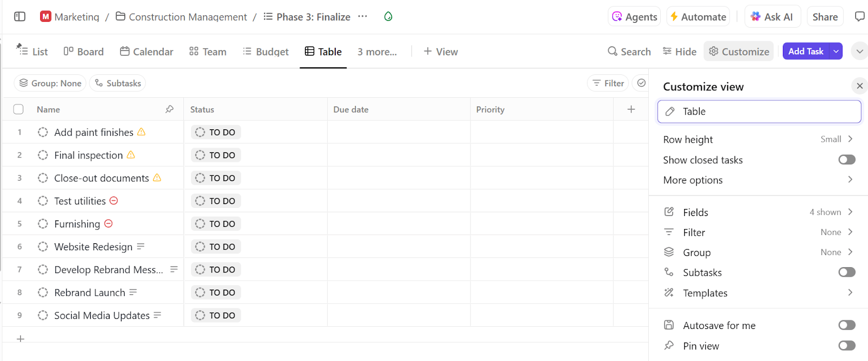Click the blocked icon next to Furnishing
The image size is (868, 361).
pyautogui.click(x=108, y=224)
